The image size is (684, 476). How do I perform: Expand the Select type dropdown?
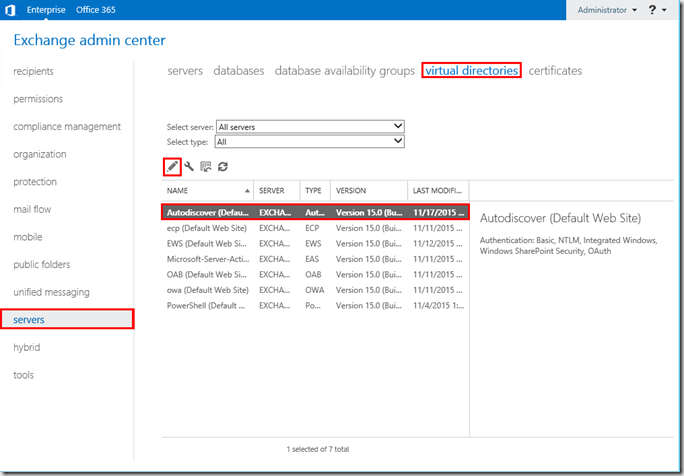tap(310, 142)
